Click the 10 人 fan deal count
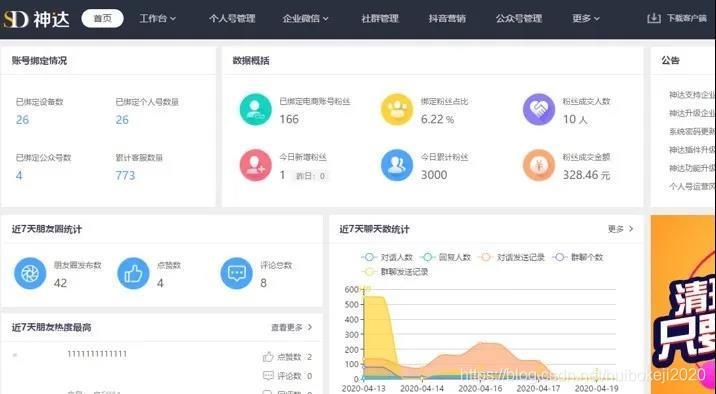Image resolution: width=716 pixels, height=394 pixels. pos(575,120)
